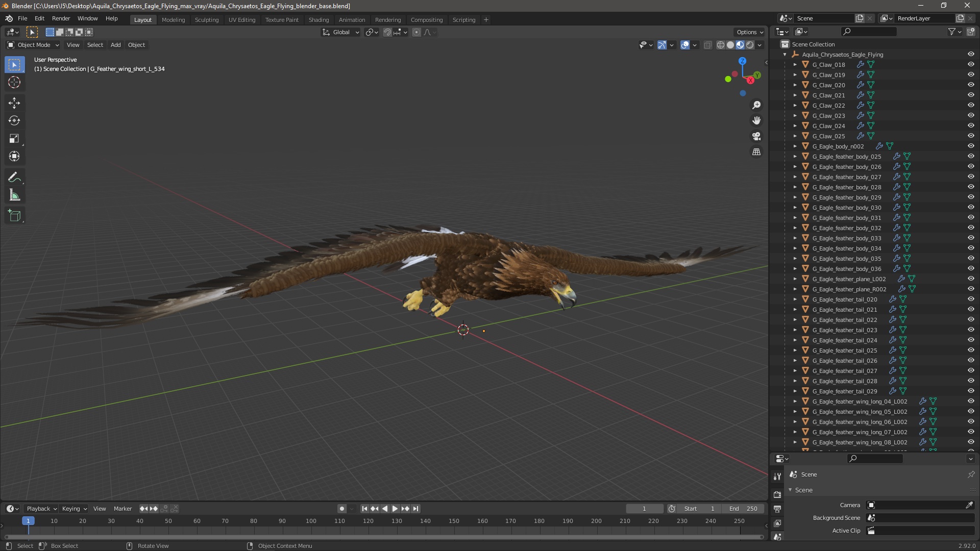The height and width of the screenshot is (551, 980).
Task: Toggle proportional editing
Action: (x=416, y=32)
